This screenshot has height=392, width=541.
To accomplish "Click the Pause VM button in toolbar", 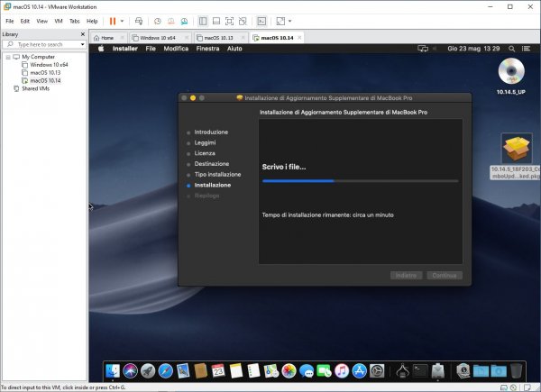I will [113, 21].
